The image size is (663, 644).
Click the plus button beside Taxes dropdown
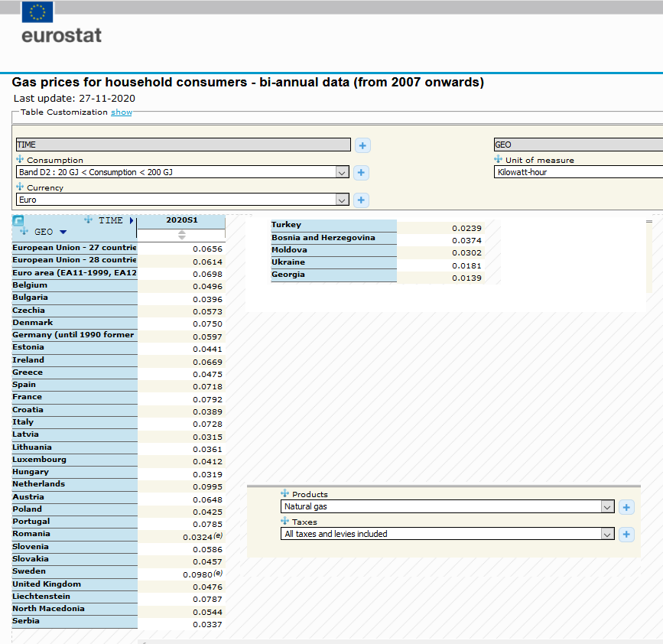626,535
